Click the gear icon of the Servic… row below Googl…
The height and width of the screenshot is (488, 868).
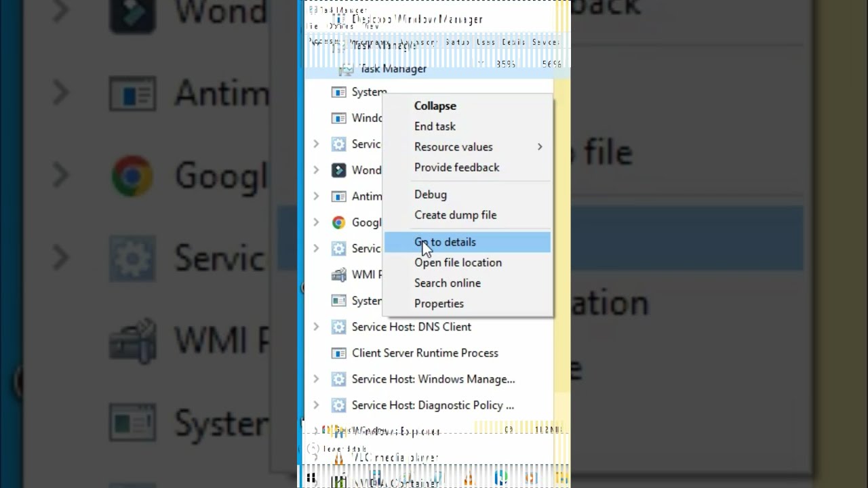(338, 249)
